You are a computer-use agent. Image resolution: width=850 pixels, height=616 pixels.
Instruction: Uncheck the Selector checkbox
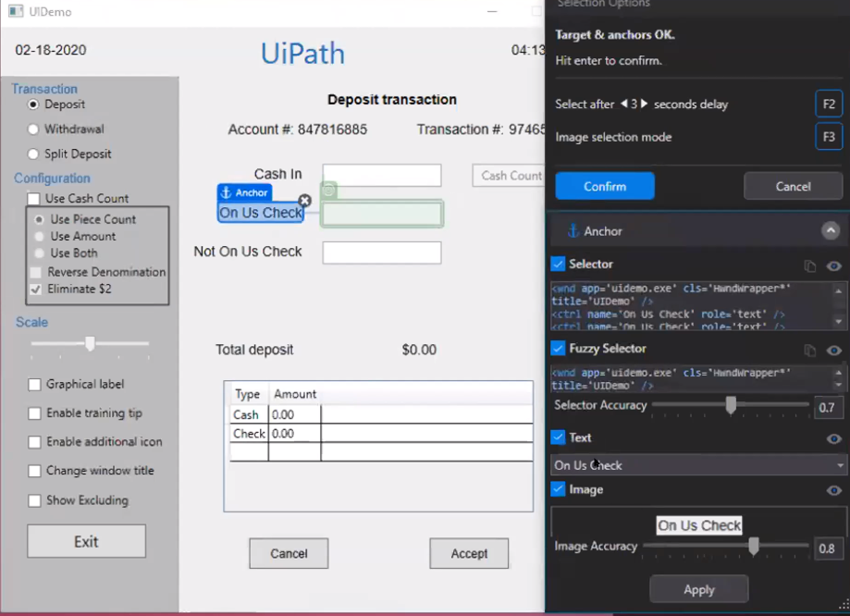tap(558, 264)
